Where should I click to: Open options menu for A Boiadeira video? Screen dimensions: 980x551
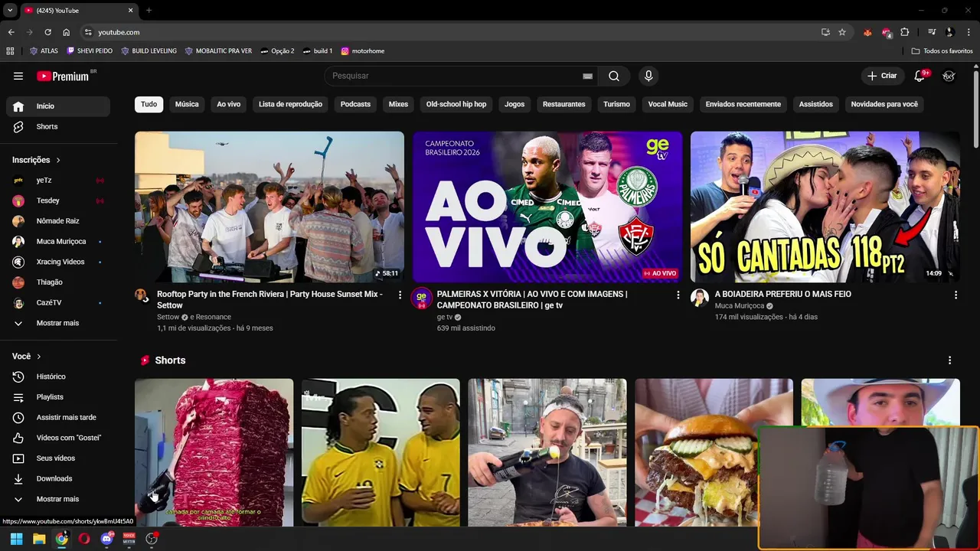(955, 295)
